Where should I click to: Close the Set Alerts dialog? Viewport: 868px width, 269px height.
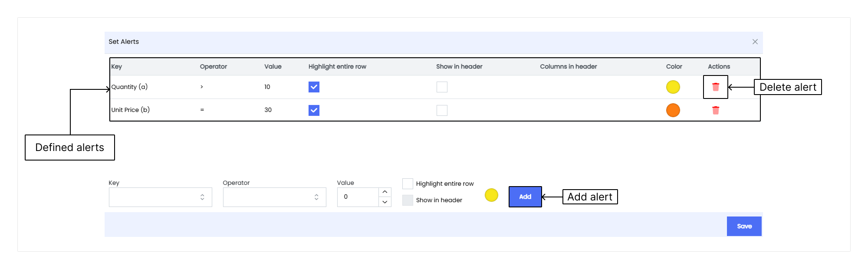point(755,42)
